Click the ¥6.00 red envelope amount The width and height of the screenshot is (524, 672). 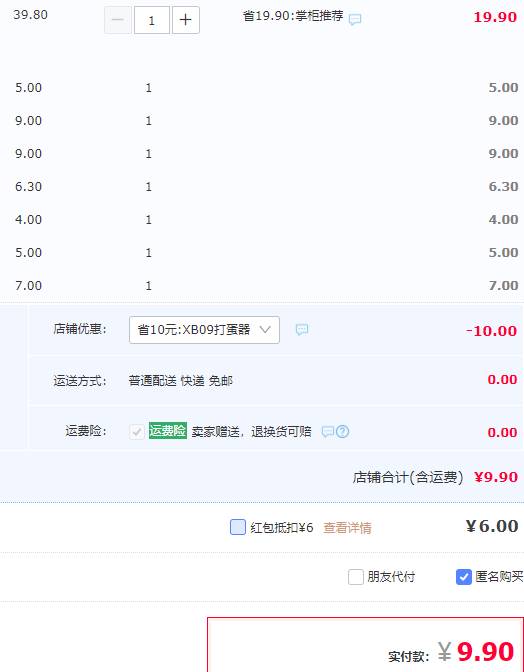(492, 526)
